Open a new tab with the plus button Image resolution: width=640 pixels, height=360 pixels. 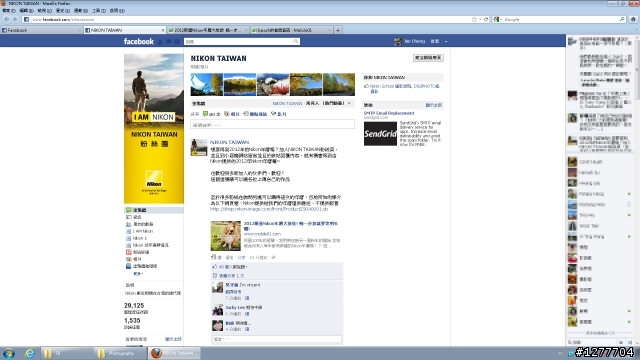pyautogui.click(x=338, y=30)
